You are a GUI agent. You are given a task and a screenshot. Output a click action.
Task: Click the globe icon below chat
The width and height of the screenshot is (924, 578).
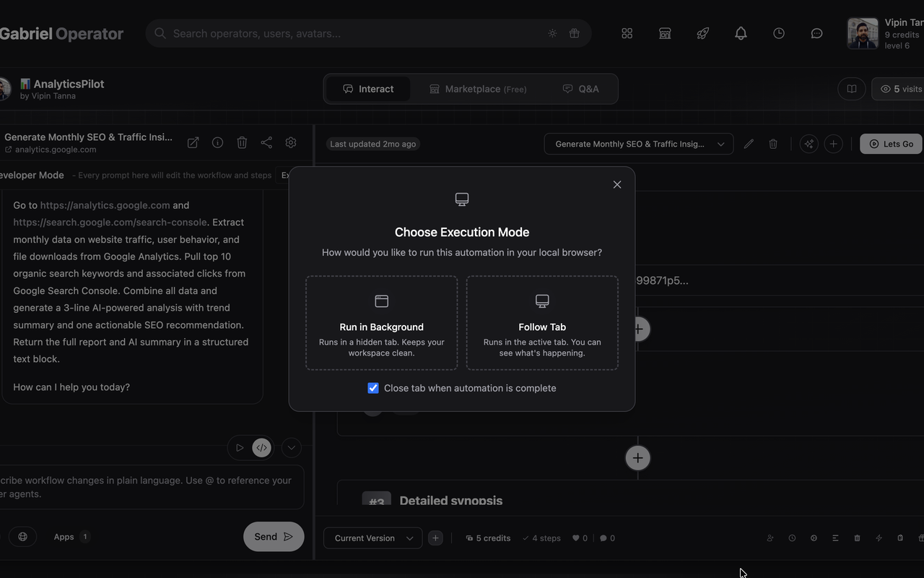[23, 537]
